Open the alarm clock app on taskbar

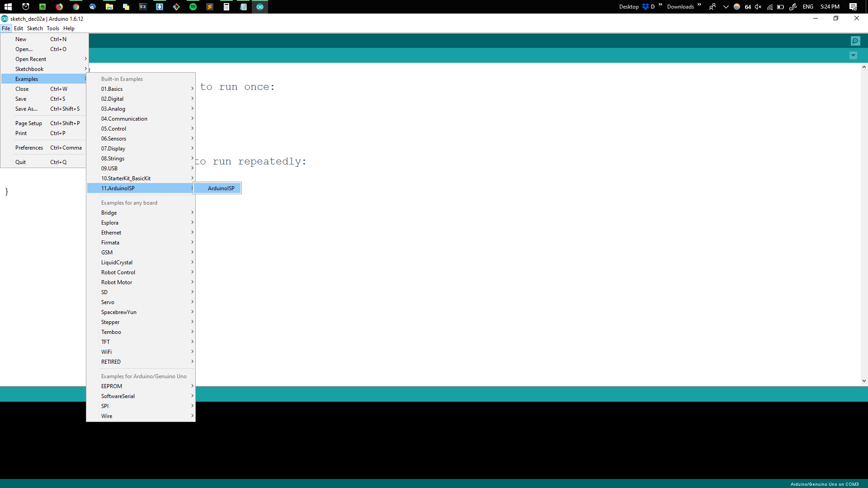coord(26,7)
